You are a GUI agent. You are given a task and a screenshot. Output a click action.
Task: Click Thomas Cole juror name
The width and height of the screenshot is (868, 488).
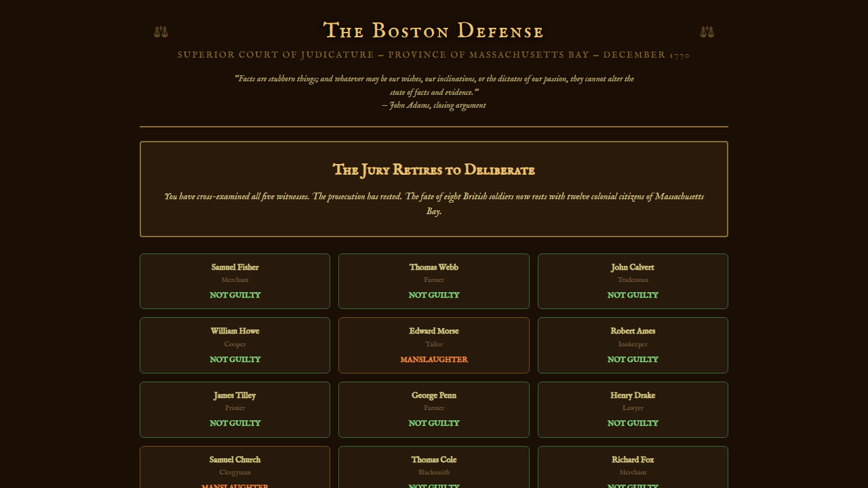[x=434, y=460]
